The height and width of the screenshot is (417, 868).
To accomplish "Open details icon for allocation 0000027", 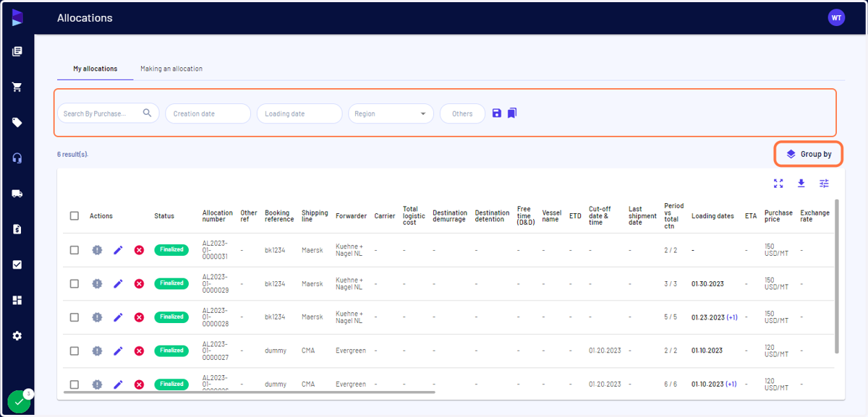I will pyautogui.click(x=97, y=351).
